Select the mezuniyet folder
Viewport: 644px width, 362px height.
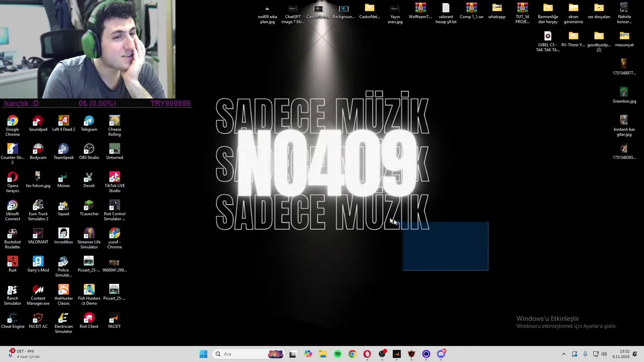pyautogui.click(x=624, y=39)
